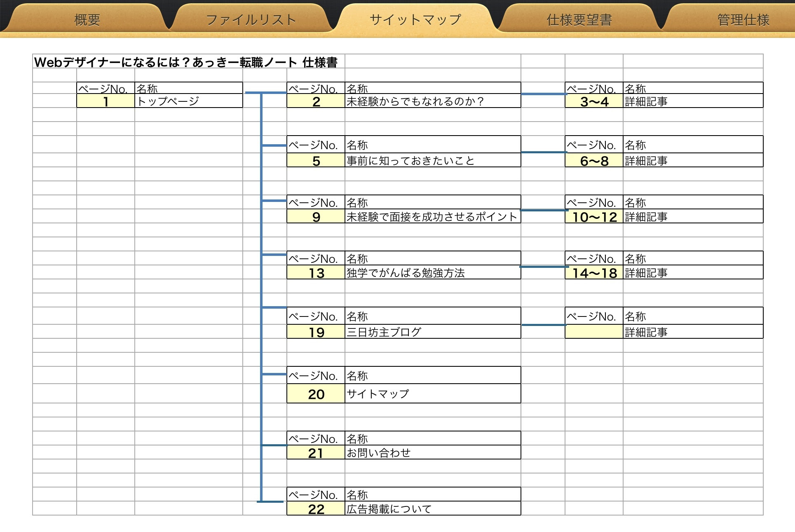The height and width of the screenshot is (532, 795).
Task: Select the 広告掲載について cell
Action: 433,508
